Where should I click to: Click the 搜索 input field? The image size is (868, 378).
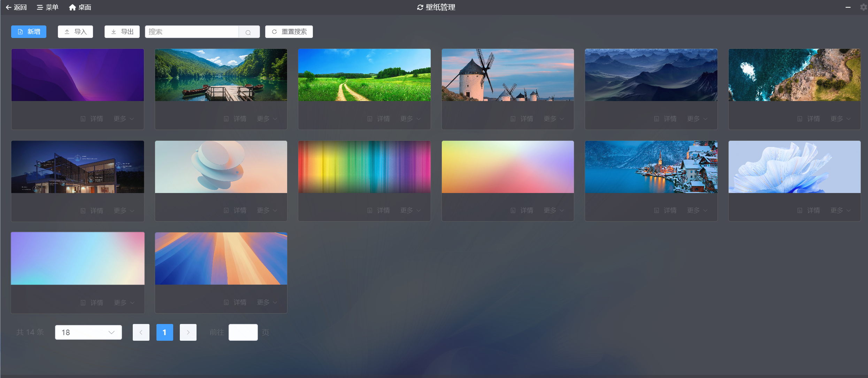[192, 32]
